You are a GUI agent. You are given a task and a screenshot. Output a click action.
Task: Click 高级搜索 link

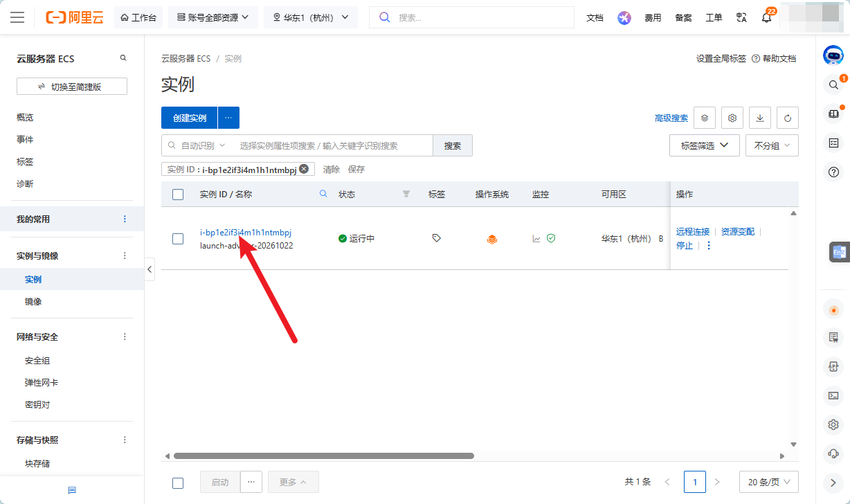pos(671,118)
